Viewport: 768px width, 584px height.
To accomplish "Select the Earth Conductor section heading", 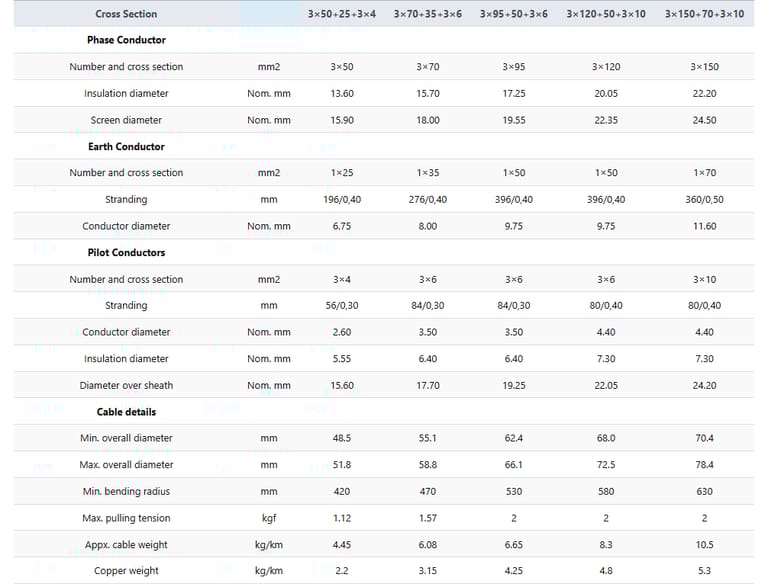I will pyautogui.click(x=126, y=147).
